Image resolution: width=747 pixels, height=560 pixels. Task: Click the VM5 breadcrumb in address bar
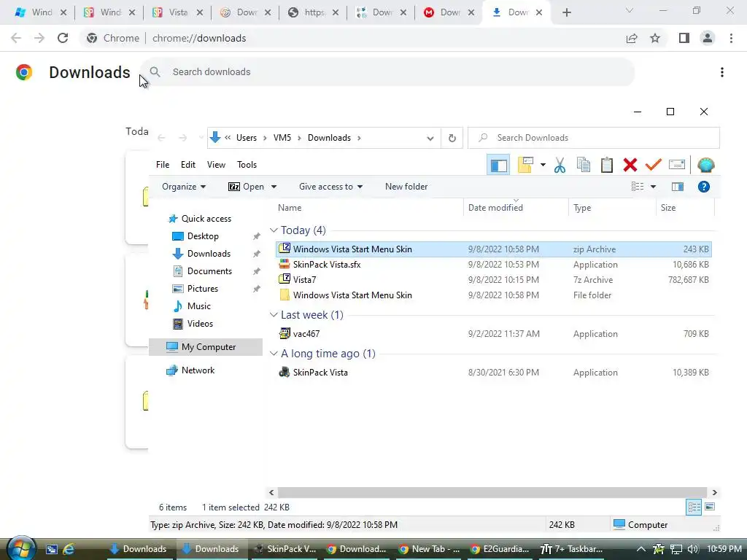point(282,138)
